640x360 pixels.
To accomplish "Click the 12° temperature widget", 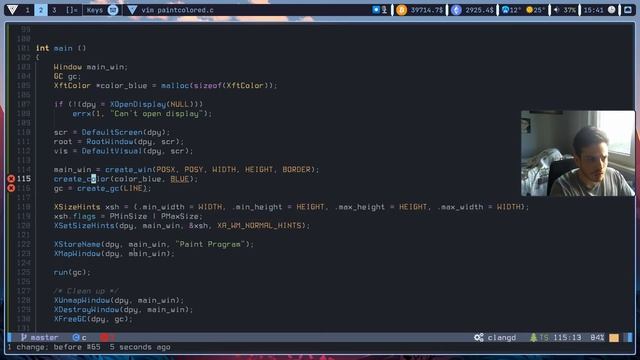I will [511, 10].
